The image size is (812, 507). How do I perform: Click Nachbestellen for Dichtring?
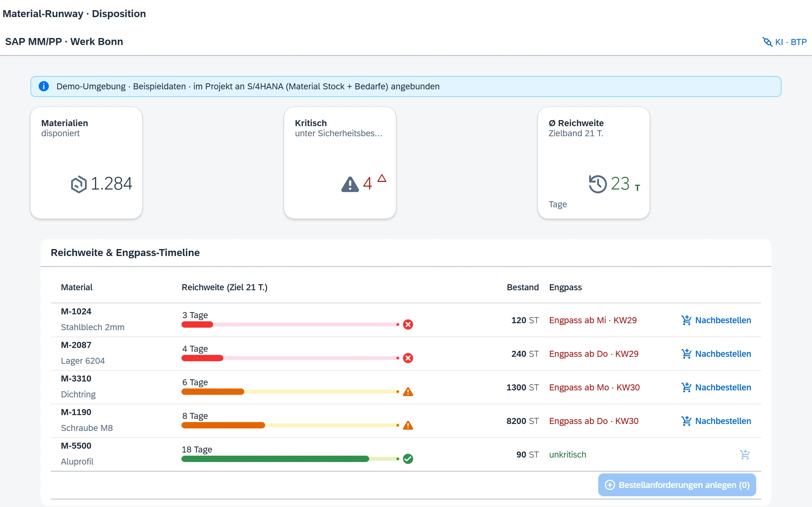tap(716, 387)
